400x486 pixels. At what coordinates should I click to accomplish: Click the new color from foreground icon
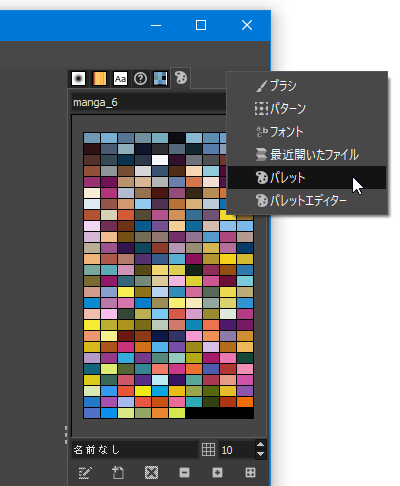tap(118, 472)
